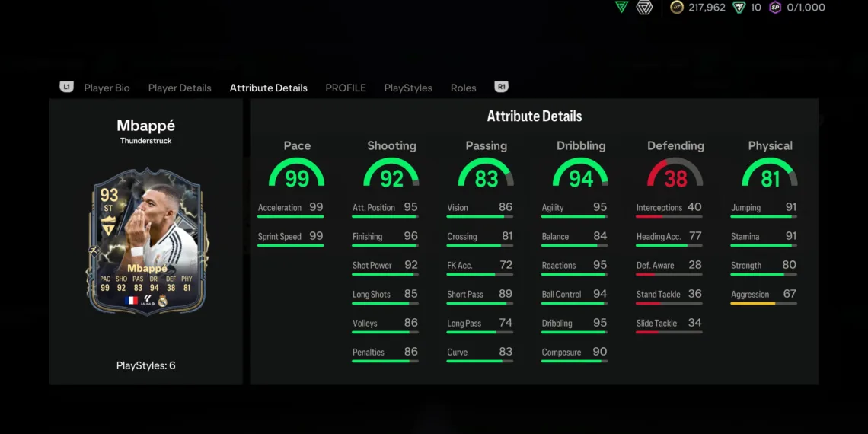Click the Shooting 92 gauge
868x434 pixels.
coord(391,173)
